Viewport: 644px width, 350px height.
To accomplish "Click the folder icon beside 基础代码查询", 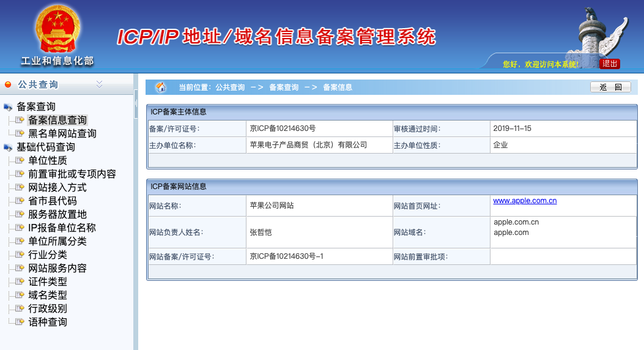I will (x=8, y=147).
